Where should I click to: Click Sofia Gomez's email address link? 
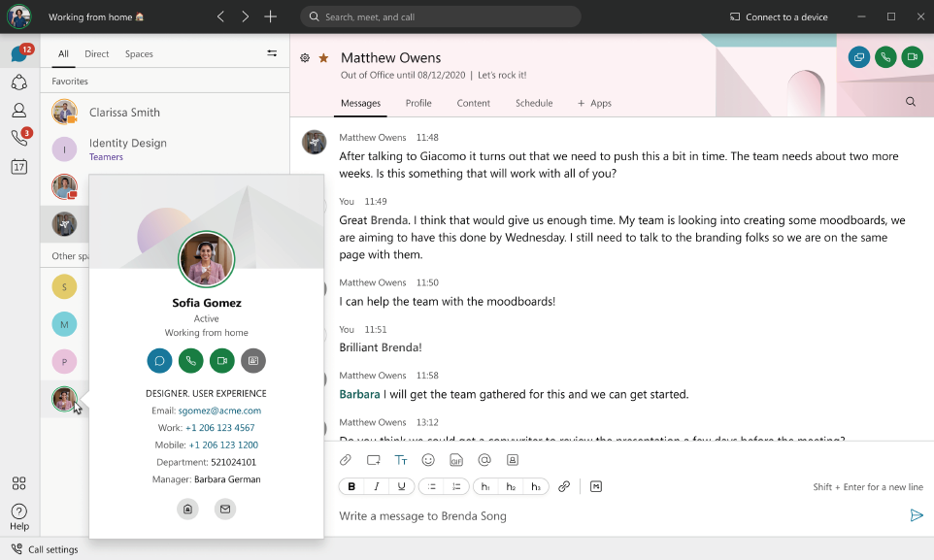coord(221,411)
